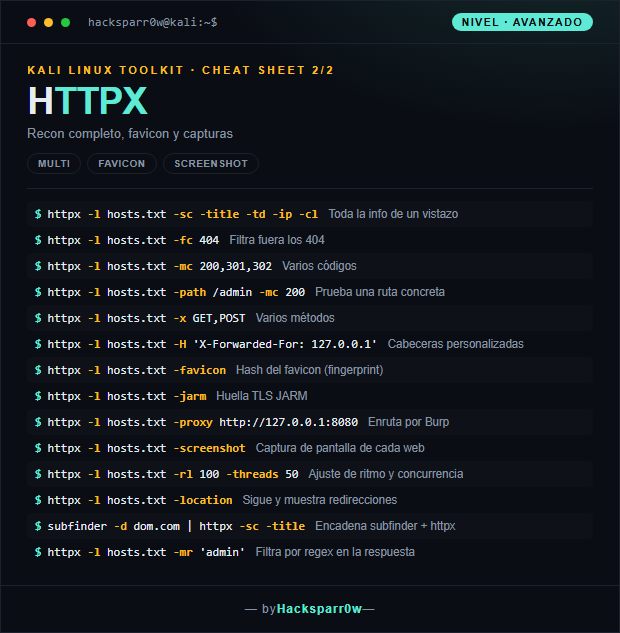The image size is (620, 633).
Task: Click the -location command line
Action: 140,500
